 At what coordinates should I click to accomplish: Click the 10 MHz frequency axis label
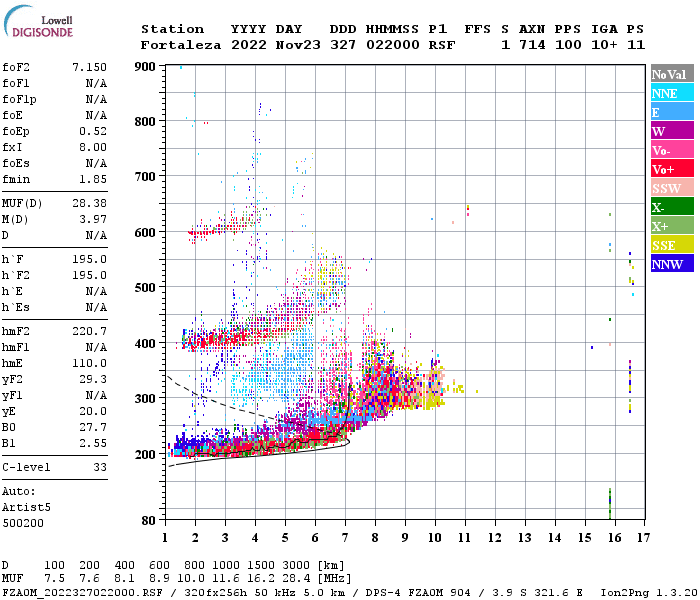click(x=435, y=538)
